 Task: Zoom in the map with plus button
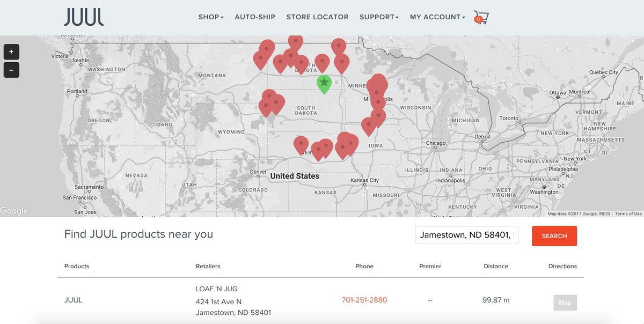tap(11, 52)
